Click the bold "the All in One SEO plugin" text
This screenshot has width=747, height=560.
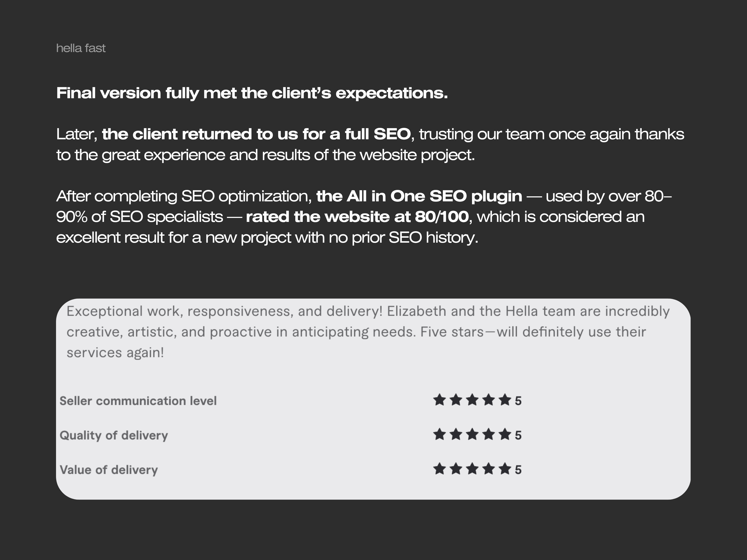[x=419, y=196]
